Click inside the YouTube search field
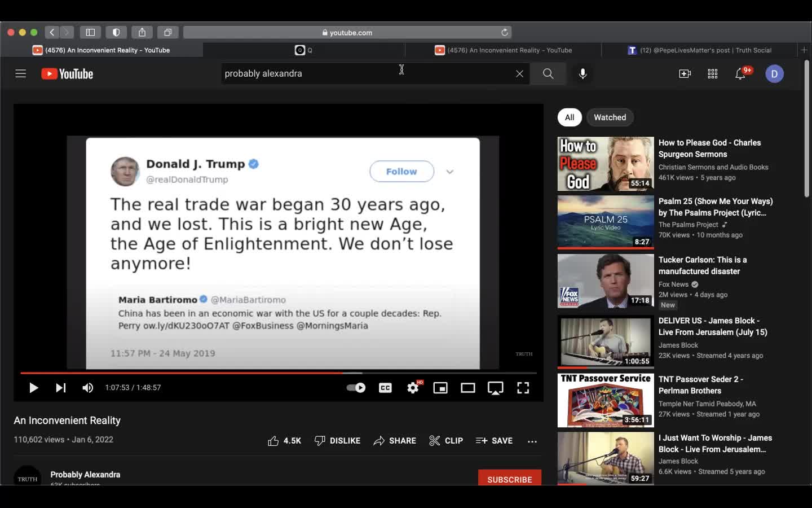 tap(367, 73)
